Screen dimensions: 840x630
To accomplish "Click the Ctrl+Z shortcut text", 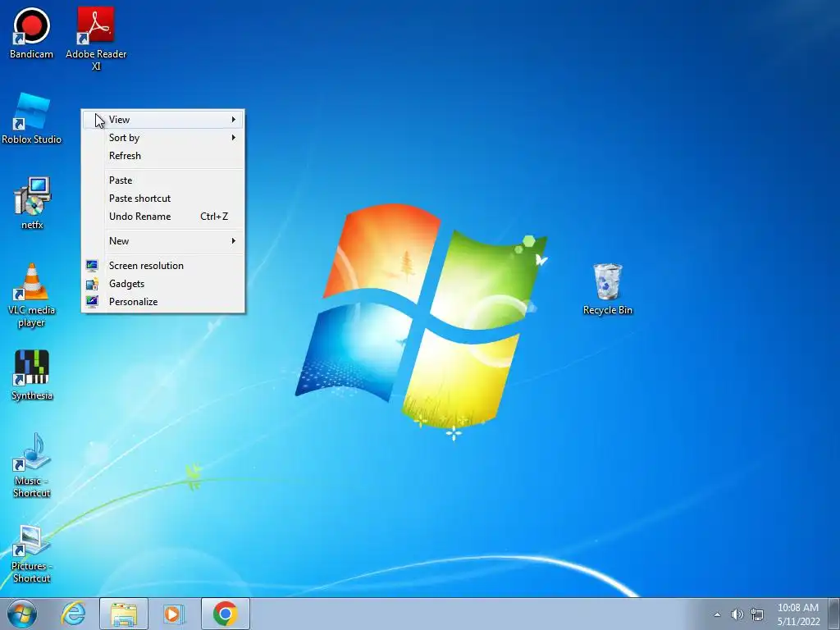I will [x=214, y=217].
